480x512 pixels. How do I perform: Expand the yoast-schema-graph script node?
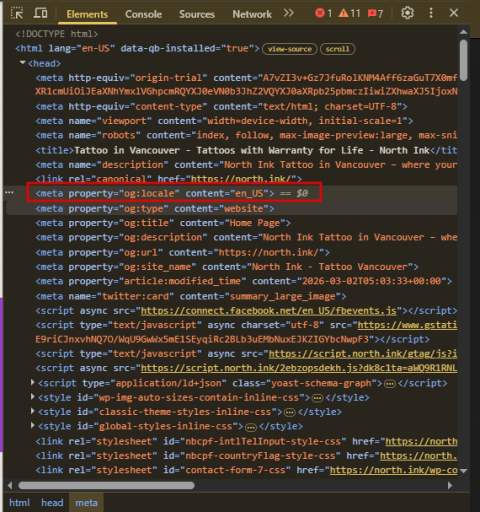pos(33,382)
